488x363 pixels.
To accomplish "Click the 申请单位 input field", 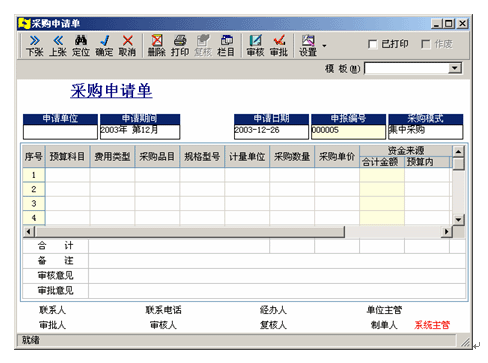I will click(x=60, y=132).
